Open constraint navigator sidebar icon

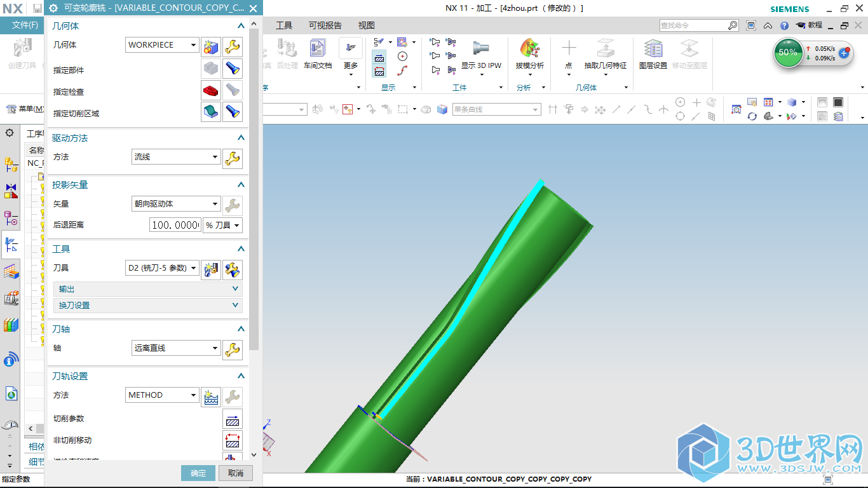coord(11,191)
